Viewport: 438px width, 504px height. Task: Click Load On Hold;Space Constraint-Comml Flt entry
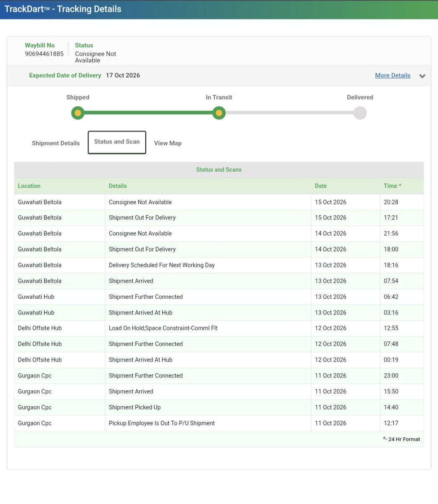(x=163, y=328)
